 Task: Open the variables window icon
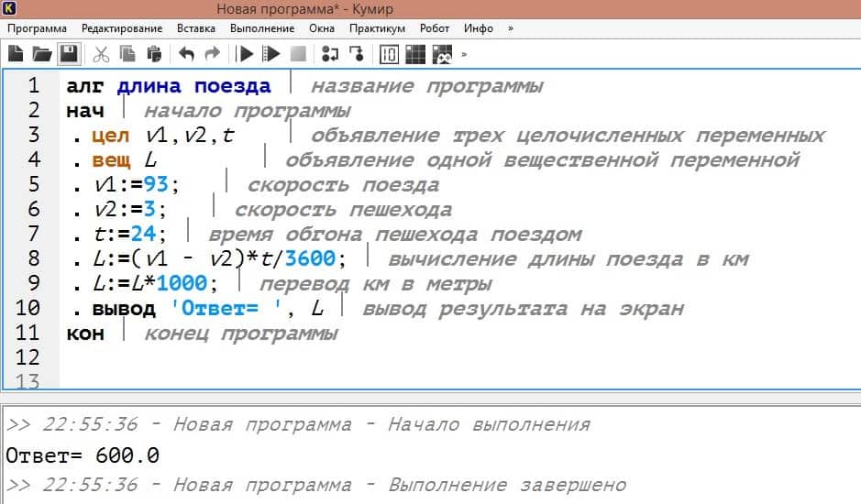(x=389, y=54)
